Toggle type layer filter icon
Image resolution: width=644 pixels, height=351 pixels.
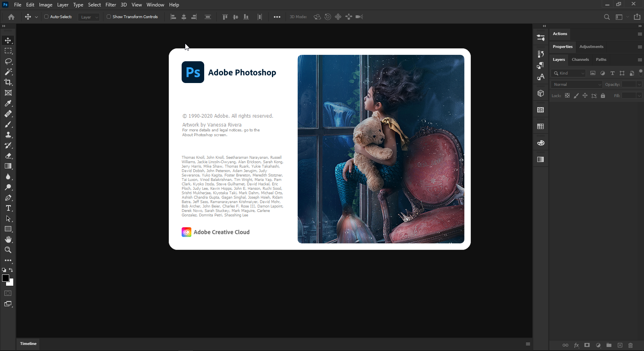[612, 73]
